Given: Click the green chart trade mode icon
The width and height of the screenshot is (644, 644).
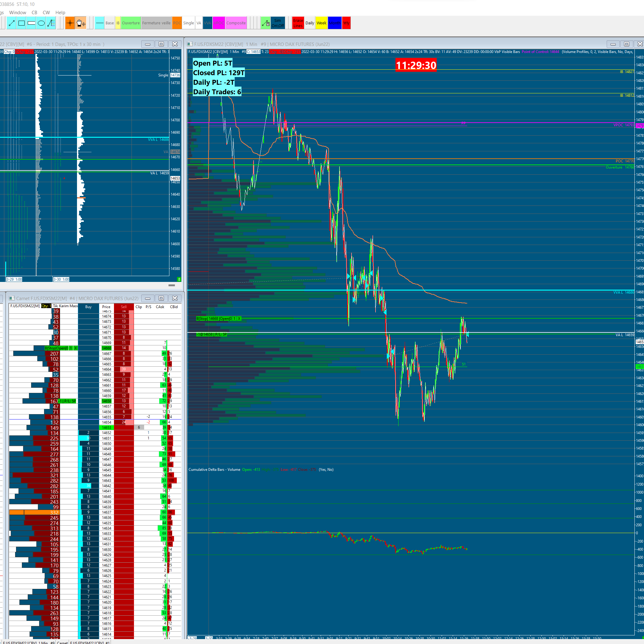Looking at the screenshot, I should (x=265, y=23).
